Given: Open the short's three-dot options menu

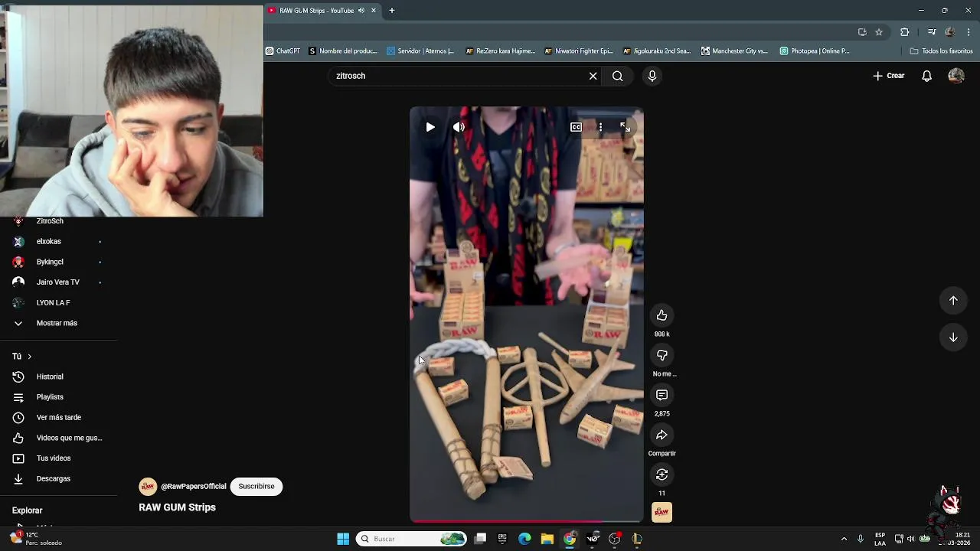Looking at the screenshot, I should 600,127.
